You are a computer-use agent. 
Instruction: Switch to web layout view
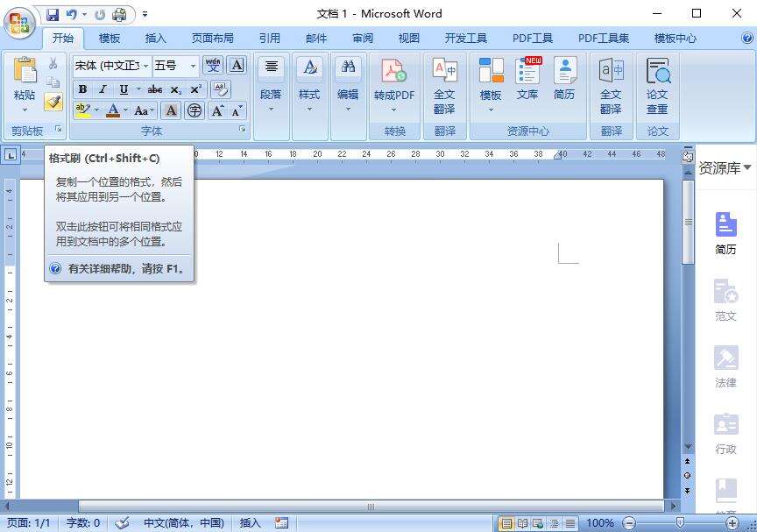pyautogui.click(x=538, y=523)
